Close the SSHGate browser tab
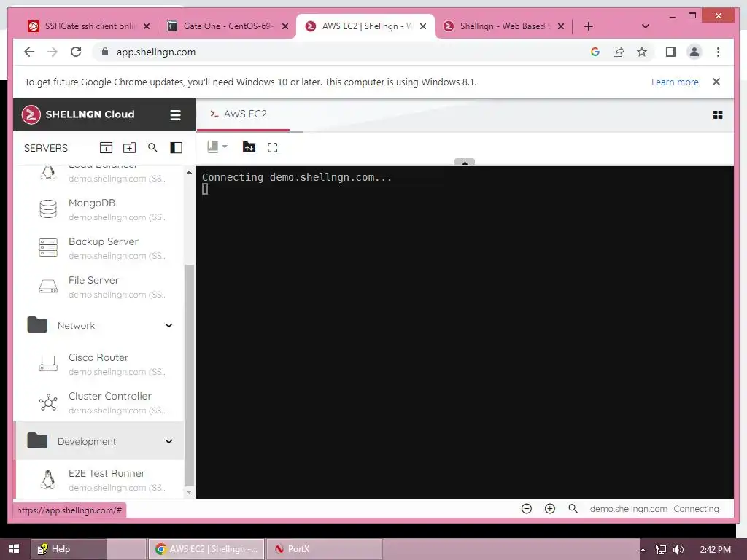Viewport: 747px width, 560px height. [147, 26]
